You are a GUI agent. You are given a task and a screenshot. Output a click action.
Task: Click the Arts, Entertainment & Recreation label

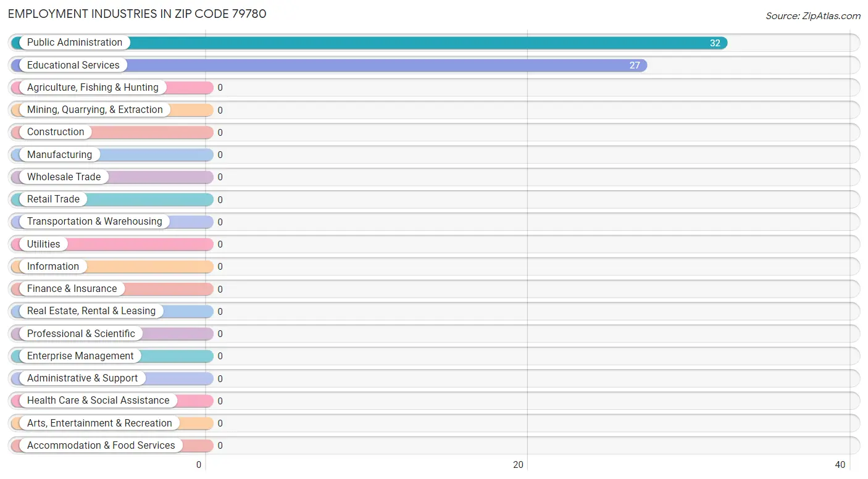pyautogui.click(x=99, y=423)
